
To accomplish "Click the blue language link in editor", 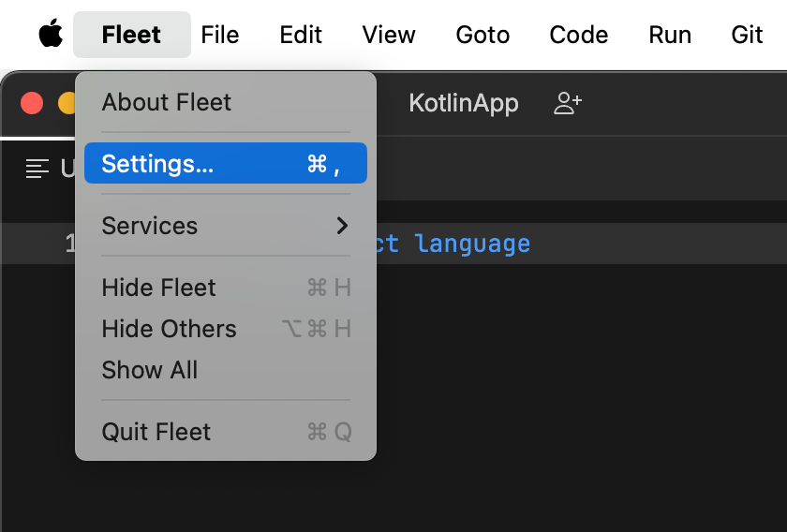I will pos(472,244).
